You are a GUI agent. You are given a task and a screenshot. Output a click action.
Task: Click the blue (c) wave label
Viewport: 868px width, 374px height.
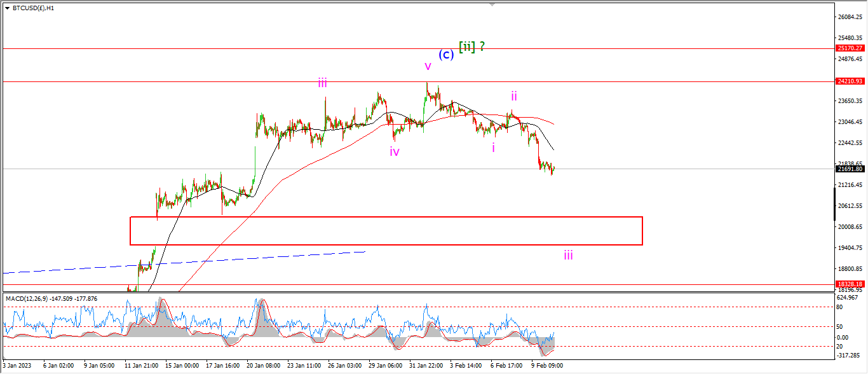(447, 55)
